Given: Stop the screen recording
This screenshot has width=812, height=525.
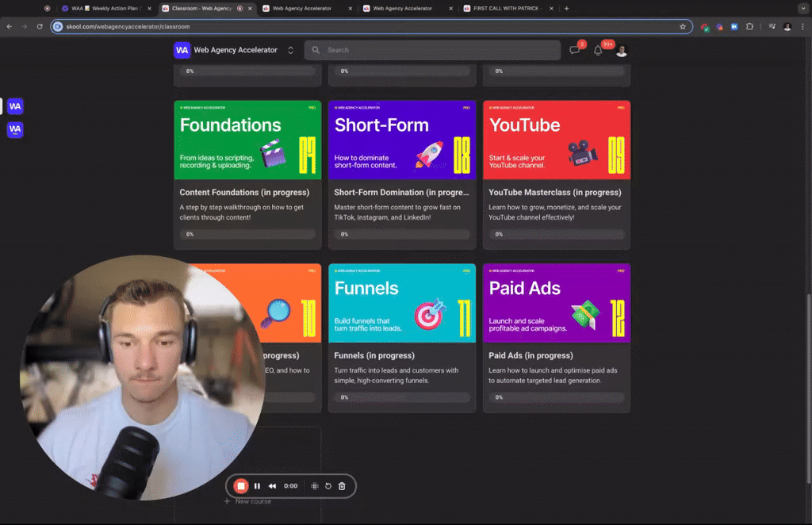Looking at the screenshot, I should pos(241,486).
